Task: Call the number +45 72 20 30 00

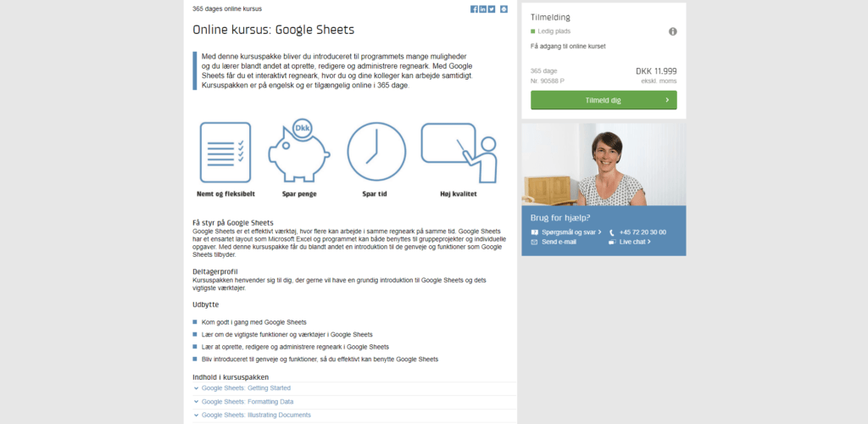Action: click(x=643, y=232)
